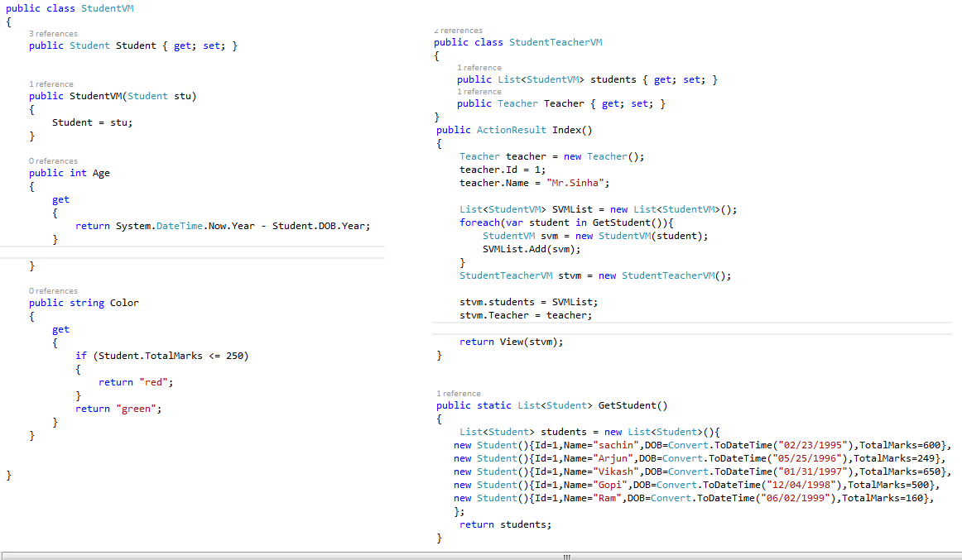Click the date string "01/31/1997"

coord(814,471)
